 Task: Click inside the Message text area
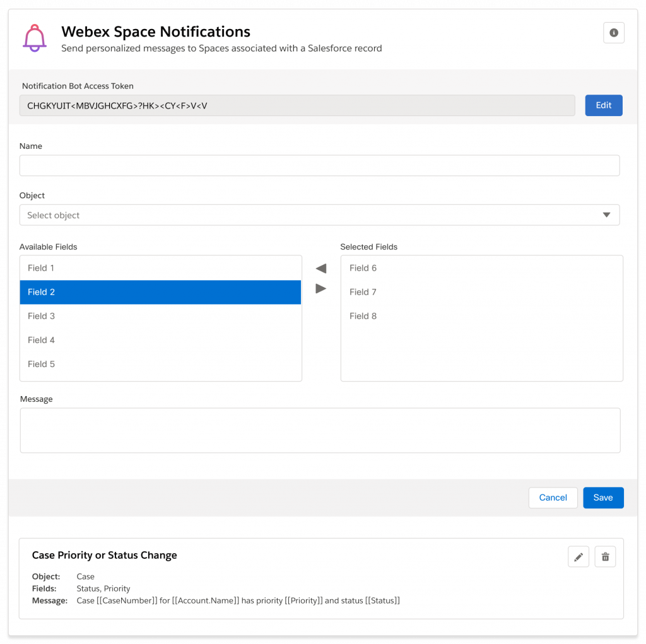click(x=320, y=430)
